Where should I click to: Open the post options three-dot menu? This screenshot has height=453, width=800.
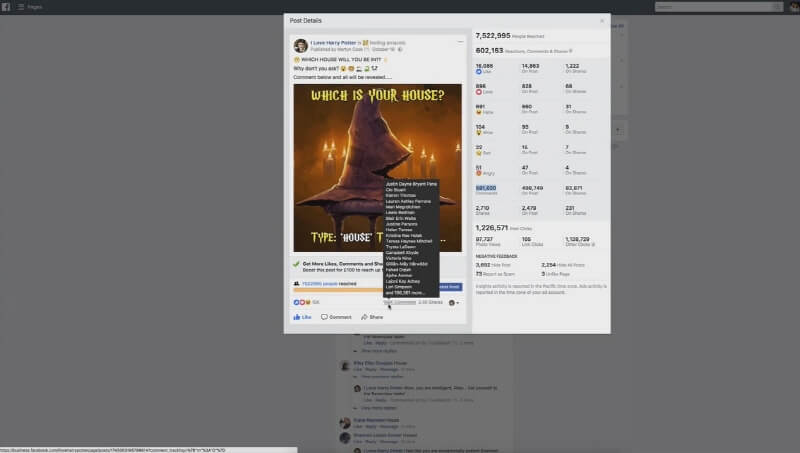click(460, 42)
